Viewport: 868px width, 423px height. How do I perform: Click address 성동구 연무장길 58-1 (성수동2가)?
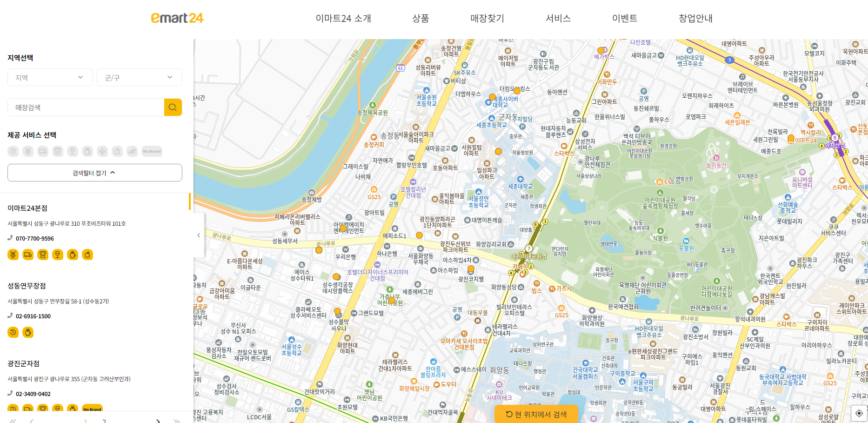[x=58, y=301]
